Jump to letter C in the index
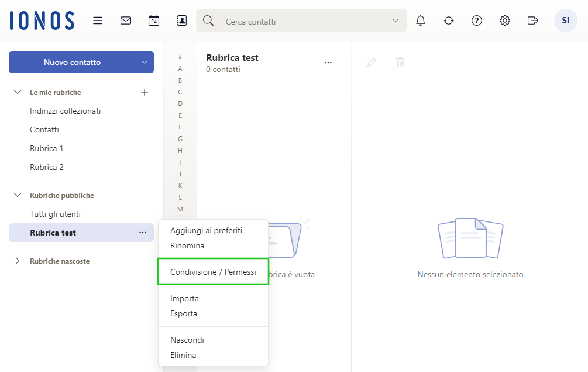The image size is (588, 372). (x=180, y=92)
